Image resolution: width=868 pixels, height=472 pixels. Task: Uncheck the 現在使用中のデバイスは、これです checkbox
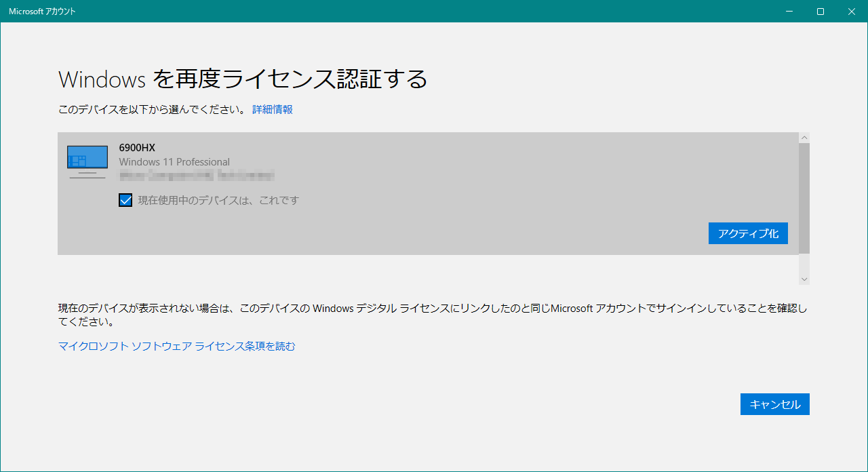coord(125,200)
